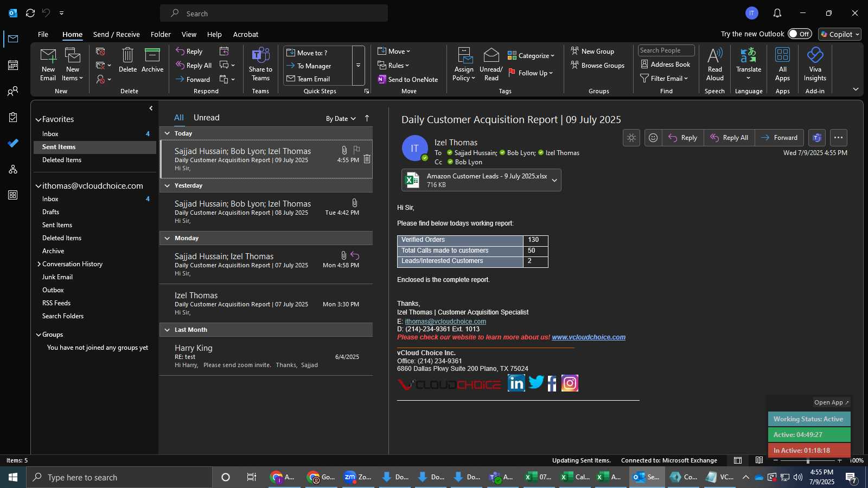This screenshot has height=488, width=868.
Task: Click Teams share icon in reading pane
Action: click(x=817, y=138)
